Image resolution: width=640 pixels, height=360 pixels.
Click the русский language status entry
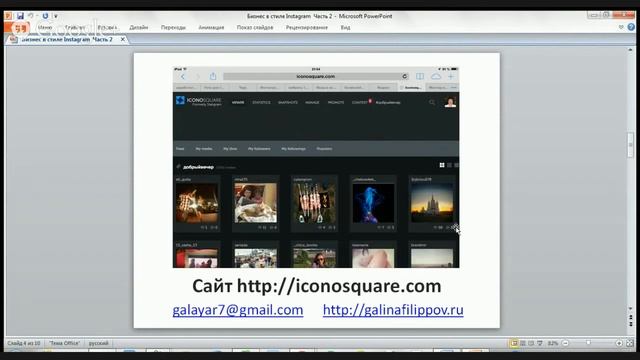coord(99,343)
